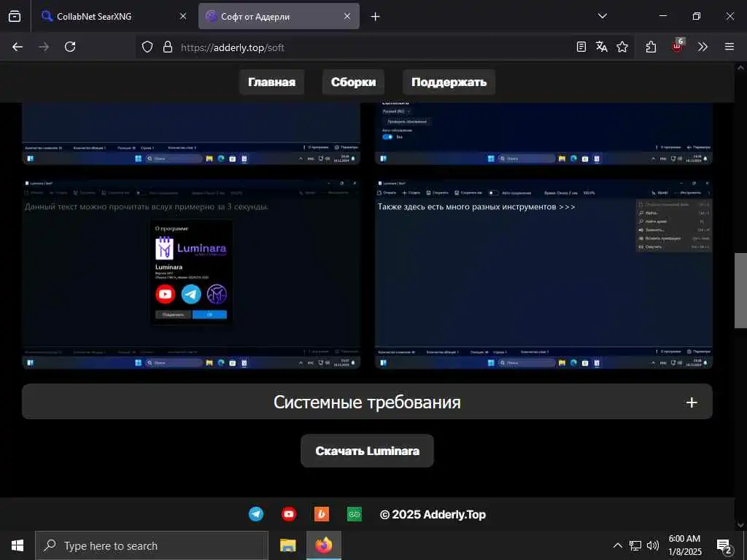Open the Firefox application menu
This screenshot has width=747, height=560.
click(x=729, y=47)
